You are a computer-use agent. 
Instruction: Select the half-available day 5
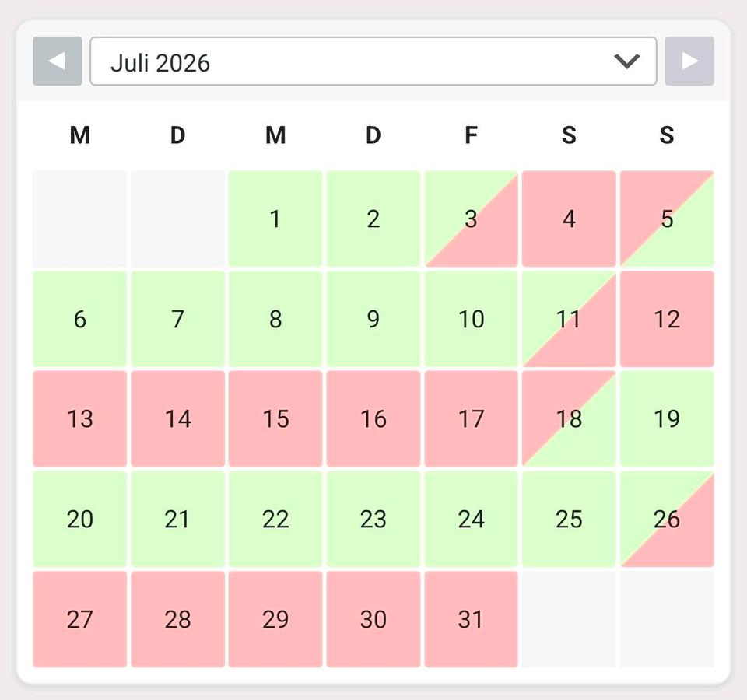tap(667, 219)
